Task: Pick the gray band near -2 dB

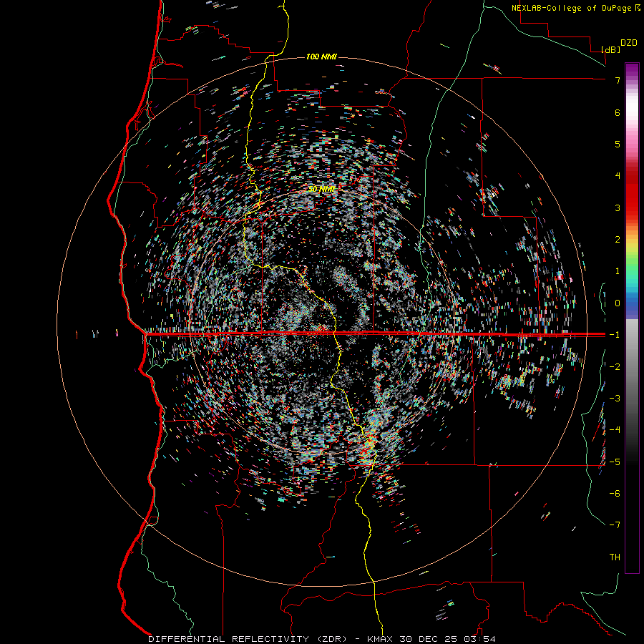Action: point(632,367)
